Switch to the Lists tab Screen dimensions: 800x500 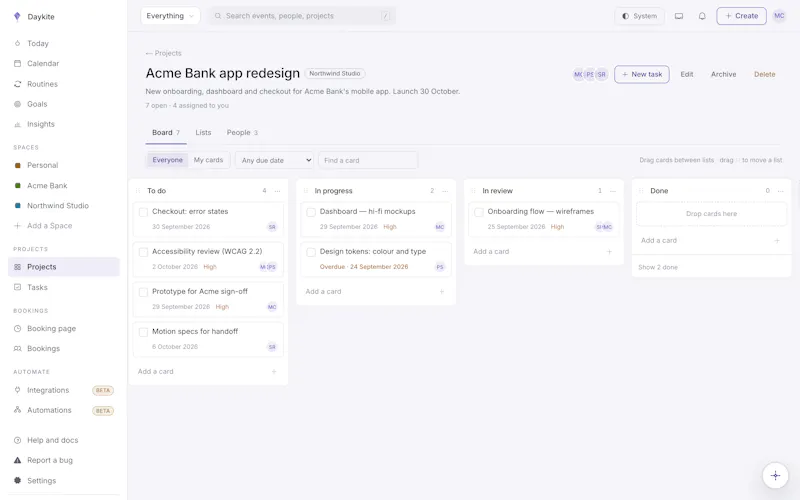(203, 133)
